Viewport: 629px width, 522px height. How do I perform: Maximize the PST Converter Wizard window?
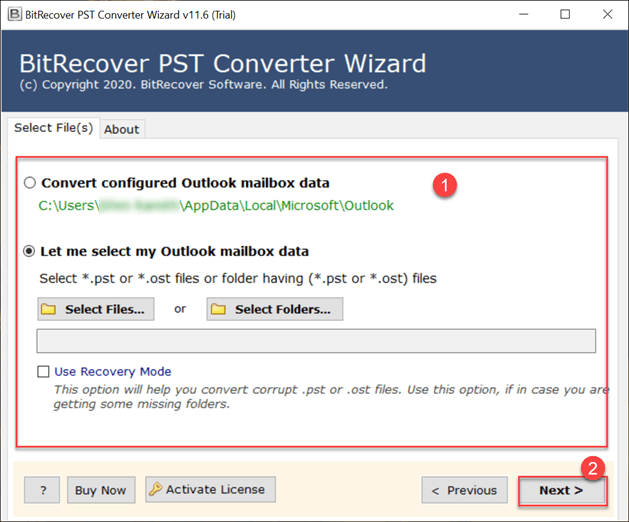pos(565,14)
